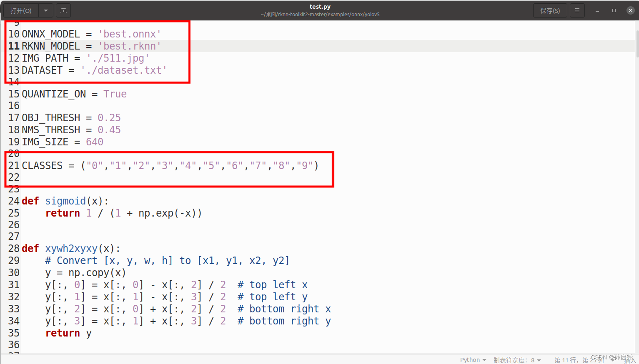Click the xywh2xyxy function name
The width and height of the screenshot is (639, 364).
coord(71,248)
